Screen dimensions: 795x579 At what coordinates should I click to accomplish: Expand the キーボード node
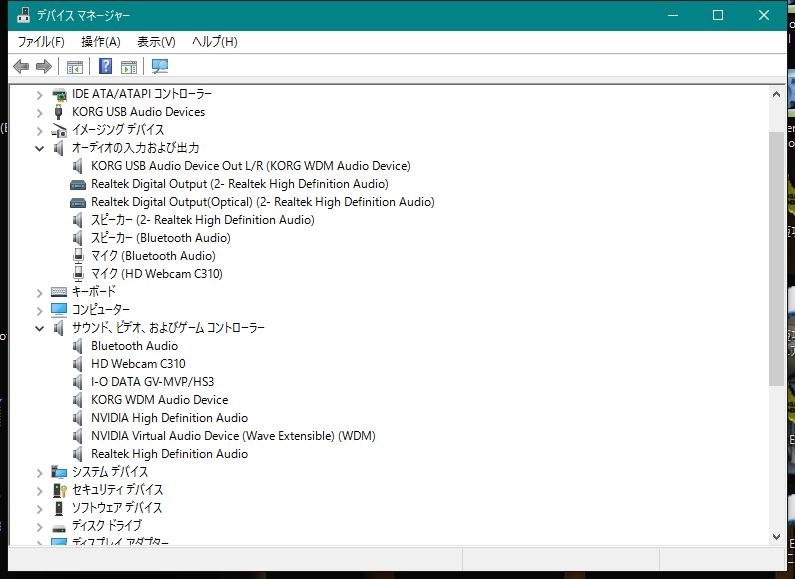pos(40,293)
